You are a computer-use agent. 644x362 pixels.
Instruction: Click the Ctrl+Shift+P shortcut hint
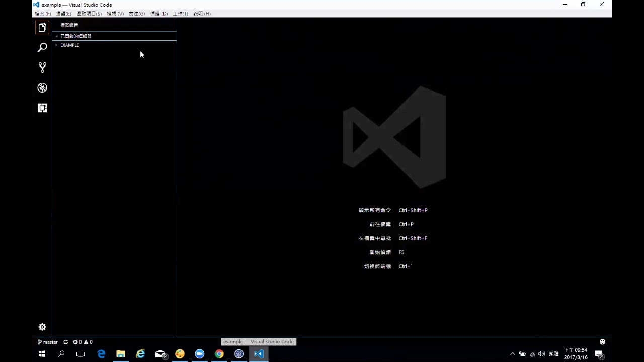tap(413, 210)
